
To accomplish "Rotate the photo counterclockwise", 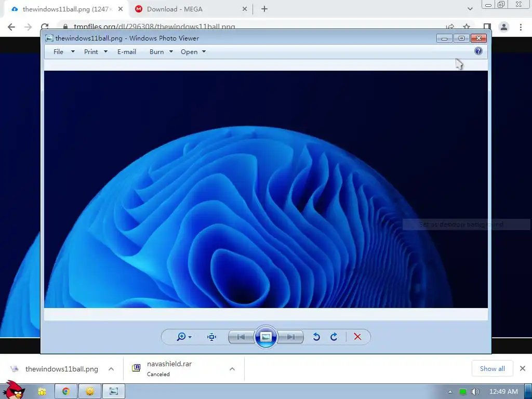I will click(316, 337).
